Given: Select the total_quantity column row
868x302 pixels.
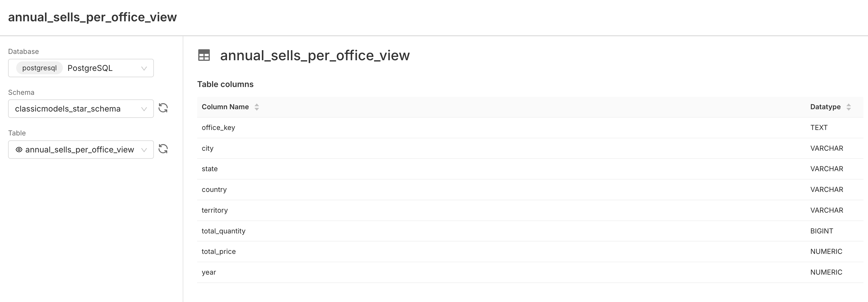Looking at the screenshot, I should pyautogui.click(x=223, y=231).
